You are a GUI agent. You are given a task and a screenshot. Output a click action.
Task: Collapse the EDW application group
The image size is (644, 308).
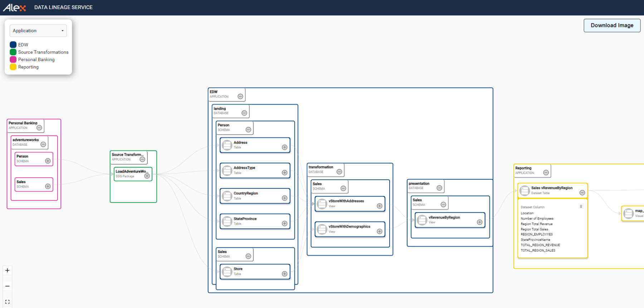tap(240, 96)
